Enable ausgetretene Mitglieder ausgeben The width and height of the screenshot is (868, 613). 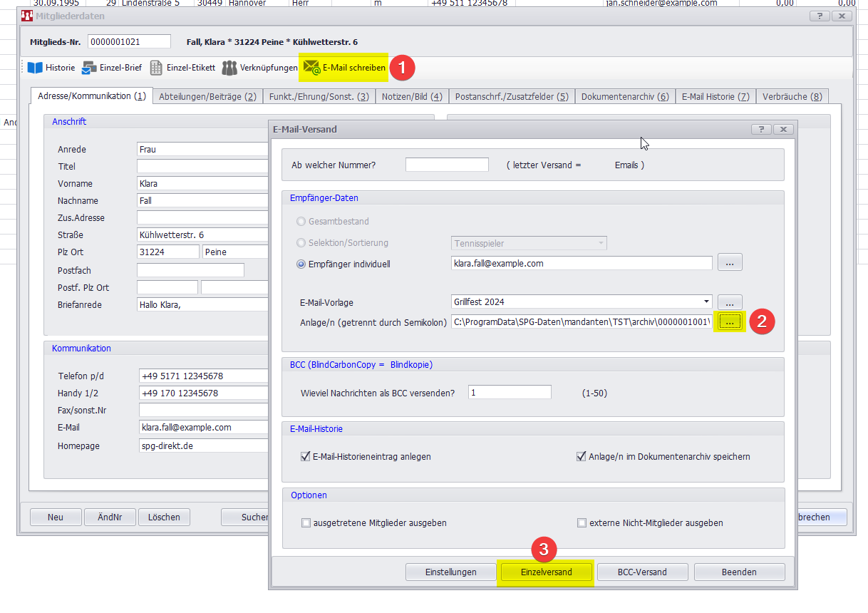point(306,522)
